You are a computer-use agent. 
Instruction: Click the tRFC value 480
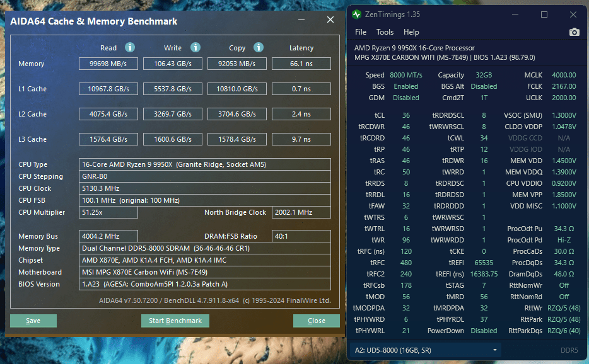click(406, 263)
